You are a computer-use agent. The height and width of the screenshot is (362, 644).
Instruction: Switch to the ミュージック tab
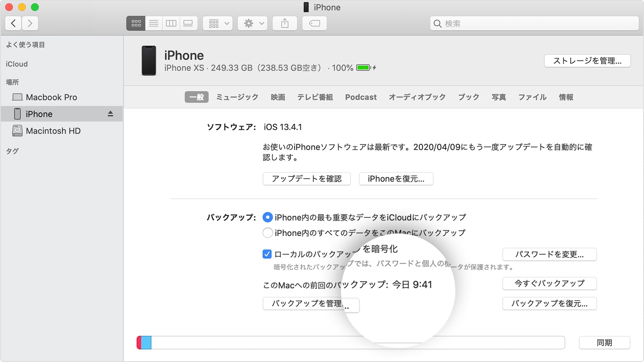click(237, 97)
